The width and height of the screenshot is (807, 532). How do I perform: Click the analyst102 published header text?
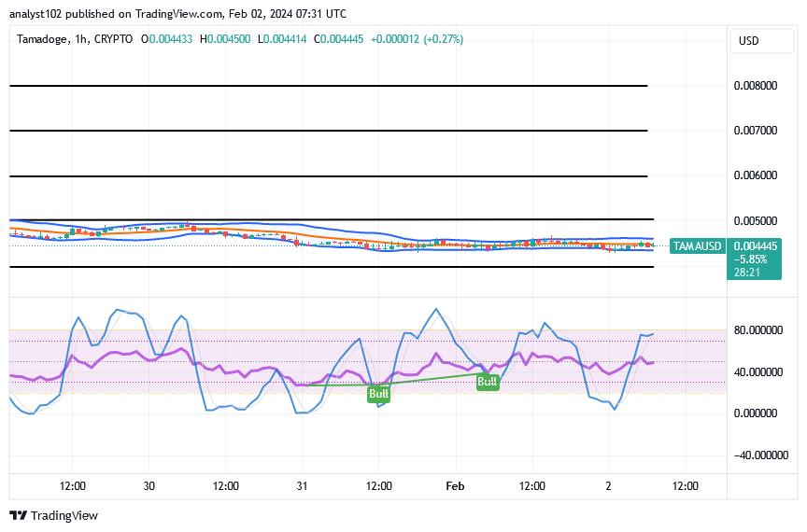tap(177, 14)
